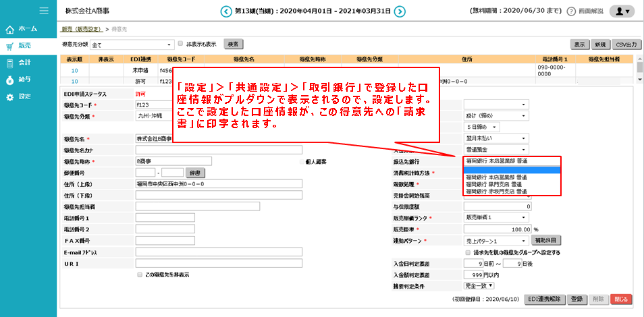Enable 請求先を親の得意先グループへ設定する checkbox
644x317 pixels.
(x=468, y=252)
